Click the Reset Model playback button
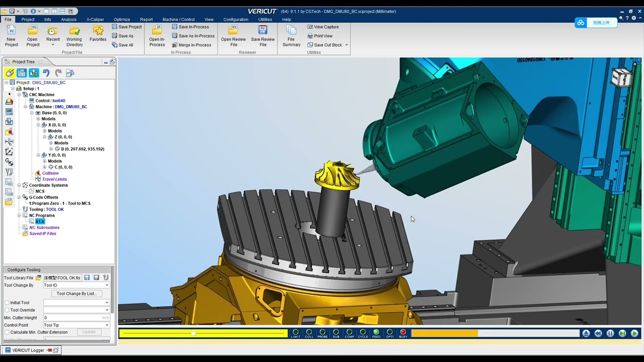Screen dimensions: 644x362 click(586, 333)
